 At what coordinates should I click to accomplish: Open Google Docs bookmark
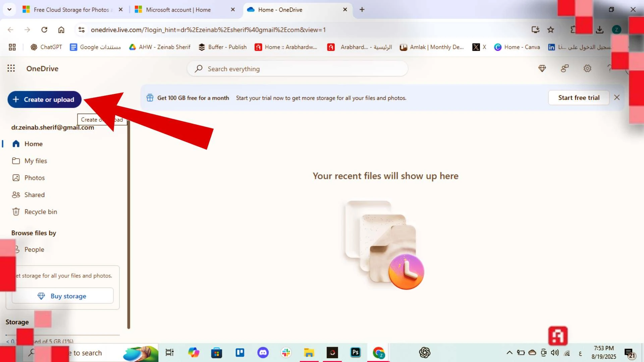point(95,47)
